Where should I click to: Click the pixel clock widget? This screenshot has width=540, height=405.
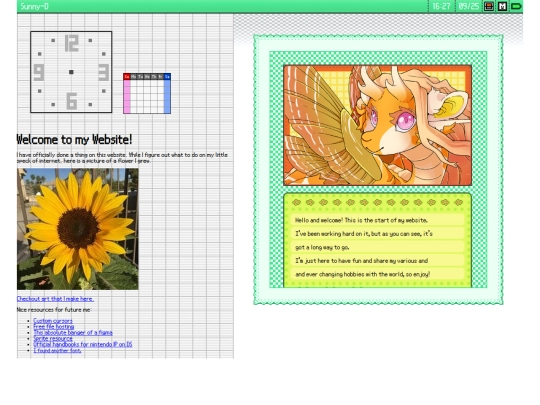point(71,72)
